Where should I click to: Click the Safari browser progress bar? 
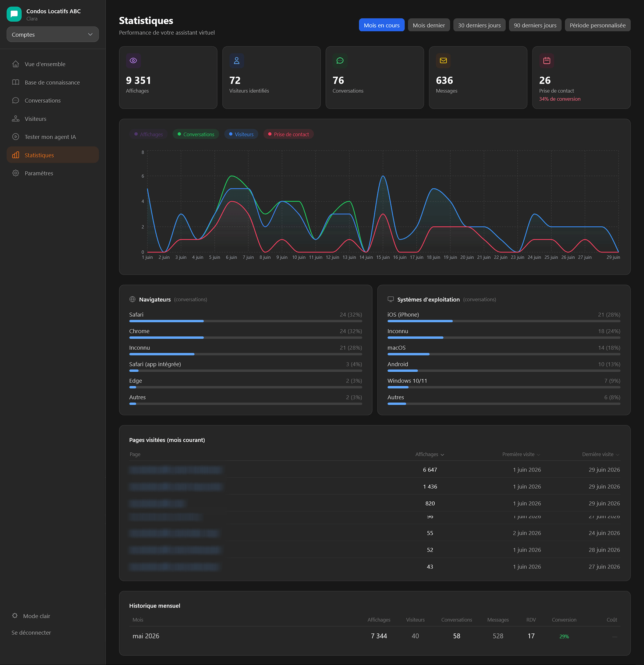click(x=245, y=321)
